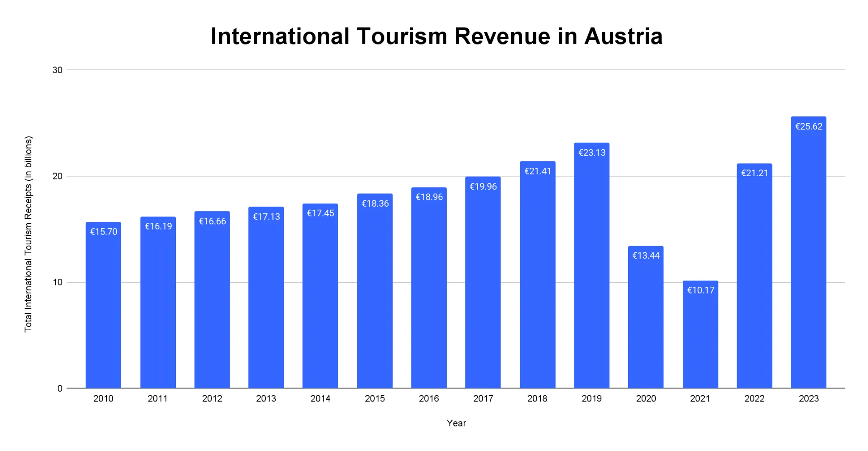This screenshot has width=868, height=451.
Task: Click the €10.17 data label
Action: [701, 290]
